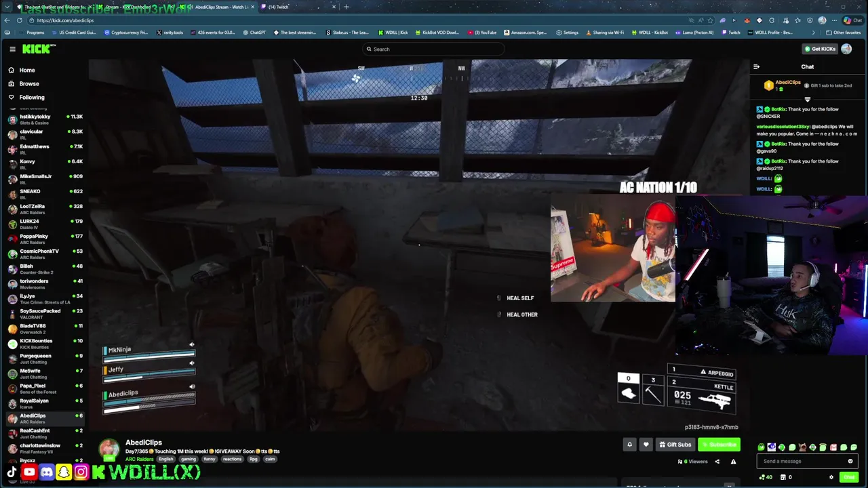
Task: Switch to AbediClips Stream browser tab
Action: (217, 7)
